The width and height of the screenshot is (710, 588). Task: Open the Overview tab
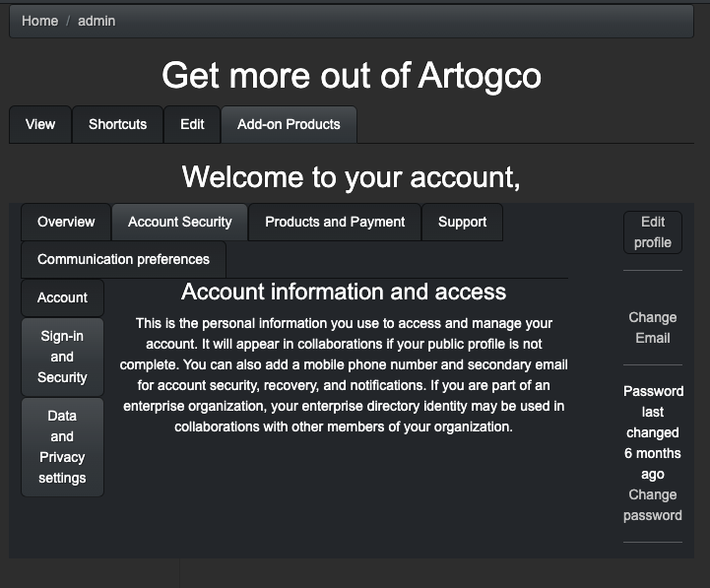(66, 222)
